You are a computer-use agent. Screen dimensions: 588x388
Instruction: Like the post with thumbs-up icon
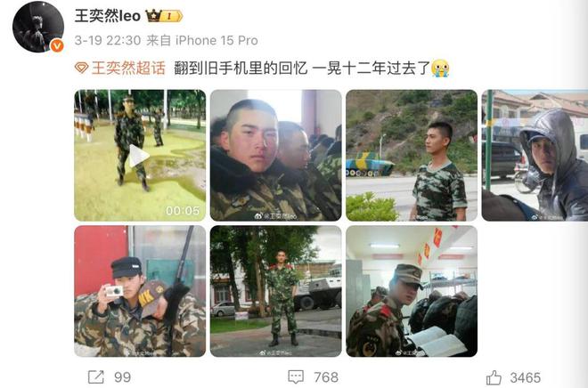[494, 377]
